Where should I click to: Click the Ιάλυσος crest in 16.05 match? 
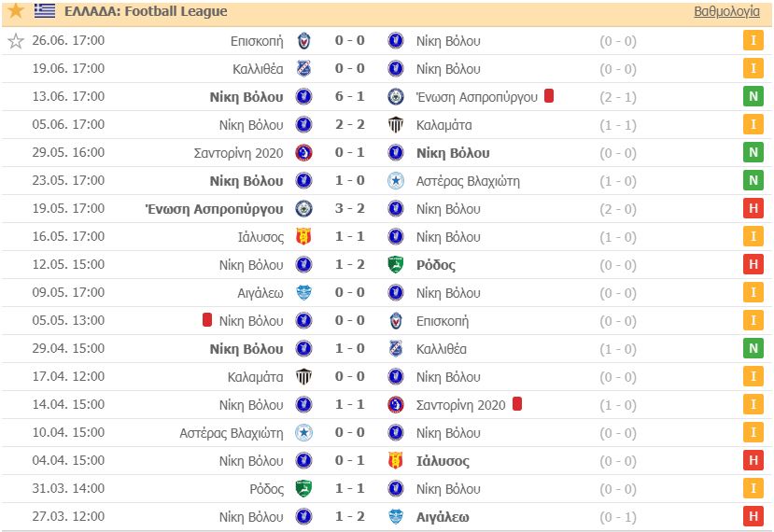point(303,236)
